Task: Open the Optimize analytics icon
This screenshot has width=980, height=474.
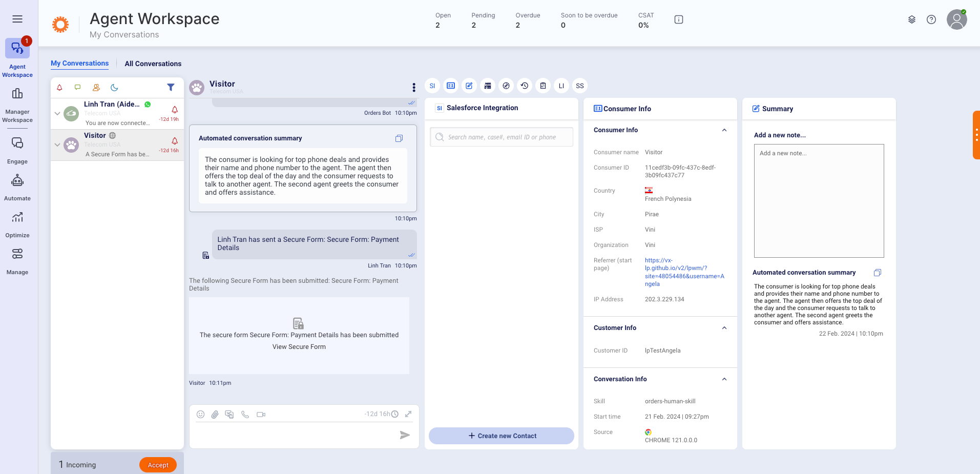Action: tap(17, 217)
